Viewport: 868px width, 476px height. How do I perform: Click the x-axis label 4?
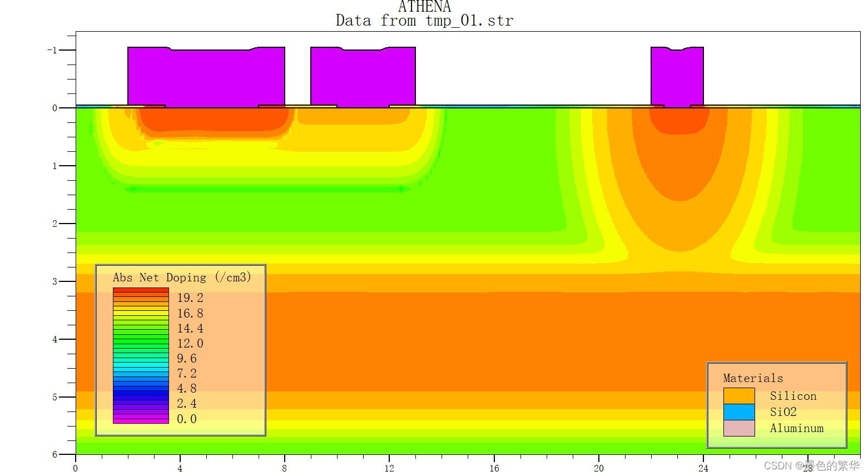tap(180, 468)
